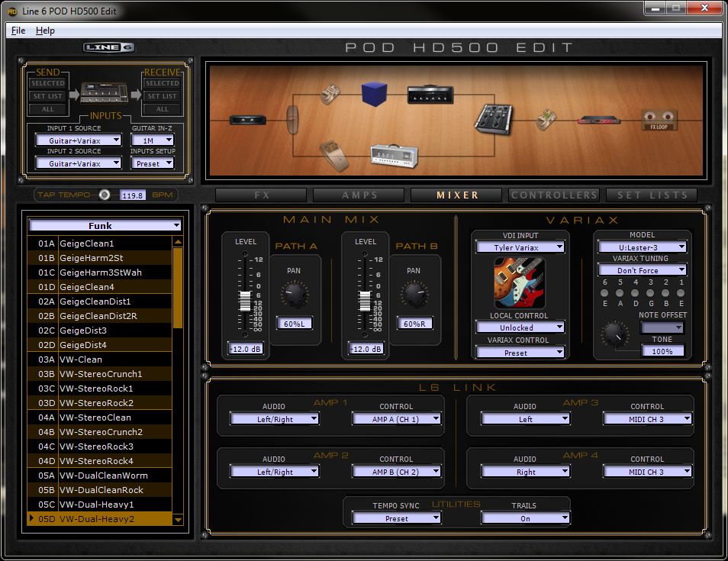Viewport: 728px width, 561px height.
Task: Click the path split block
Action: coord(292,120)
